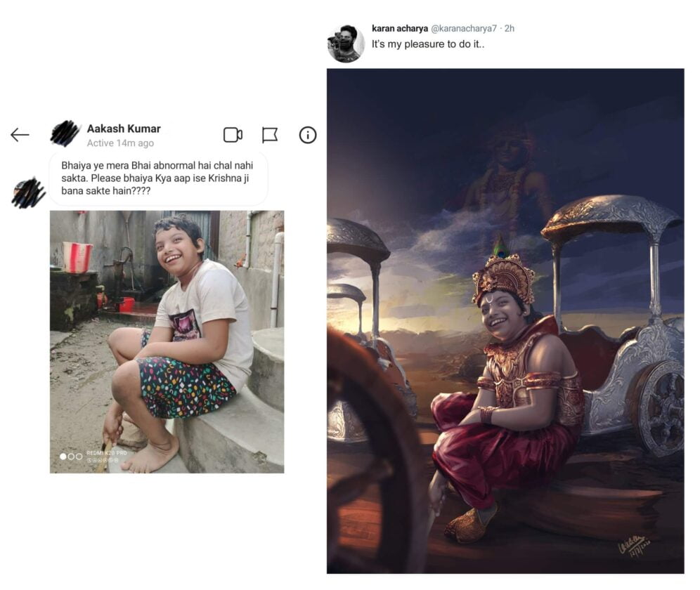Open the Krishna painting in the tweet
Image resolution: width=700 pixels, height=590 pixels.
click(x=505, y=320)
